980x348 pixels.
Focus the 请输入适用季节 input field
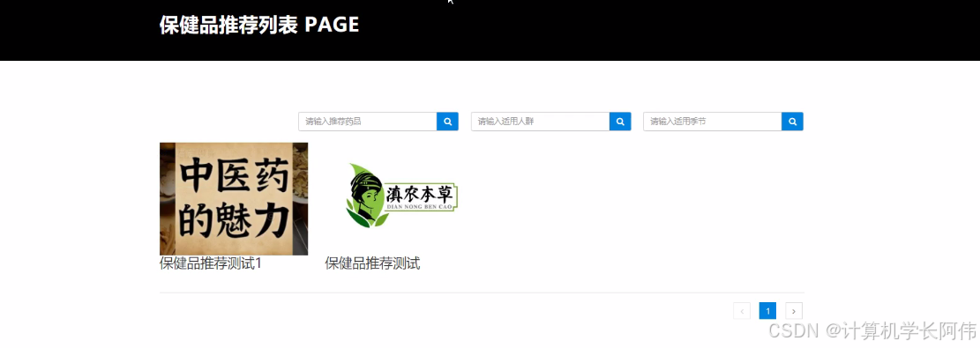(713, 122)
